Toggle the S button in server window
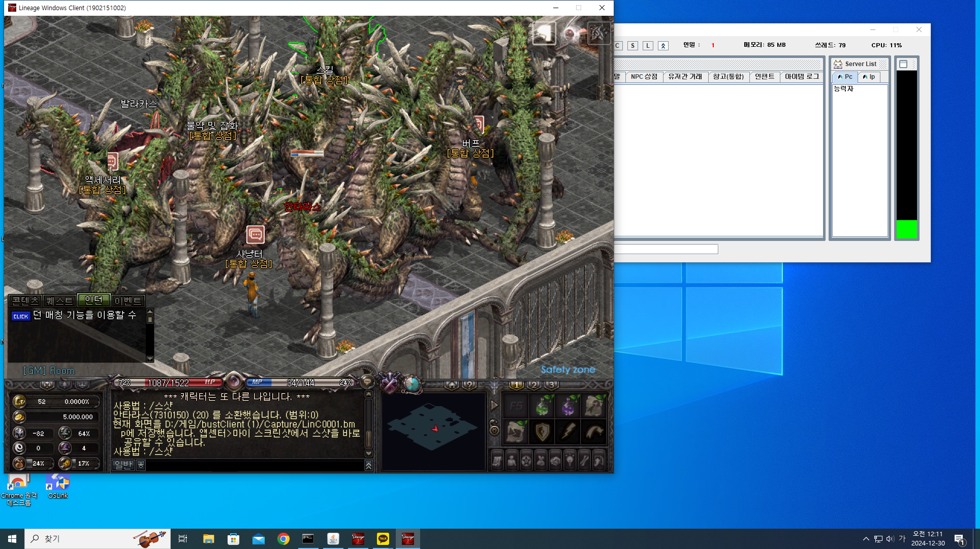This screenshot has width=980, height=549. 633,46
